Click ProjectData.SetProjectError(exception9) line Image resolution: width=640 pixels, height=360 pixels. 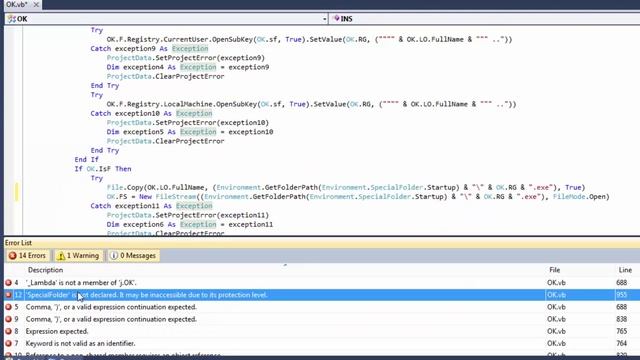tap(186, 58)
